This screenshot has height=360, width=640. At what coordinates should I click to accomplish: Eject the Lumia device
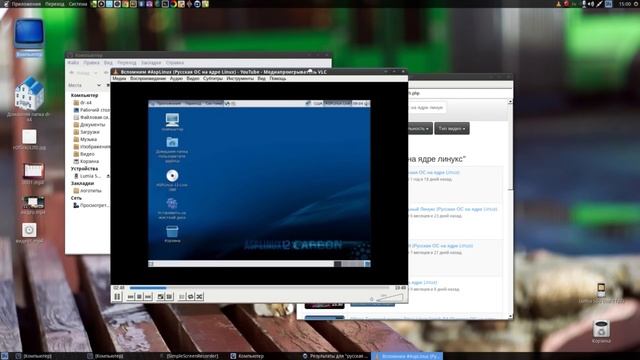click(x=108, y=176)
